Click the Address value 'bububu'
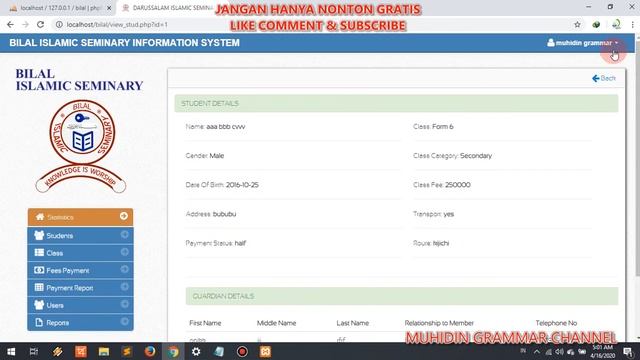 pos(224,214)
